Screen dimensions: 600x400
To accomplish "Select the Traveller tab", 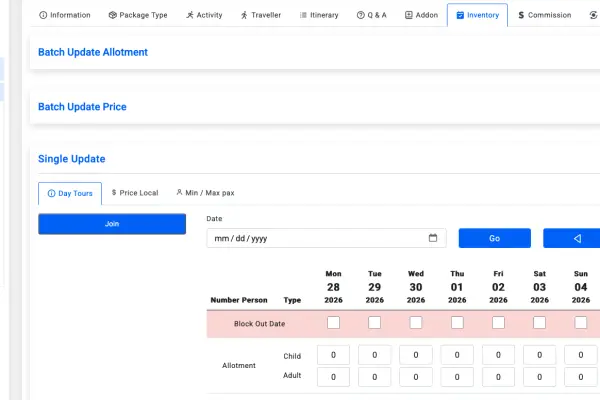I will [261, 15].
